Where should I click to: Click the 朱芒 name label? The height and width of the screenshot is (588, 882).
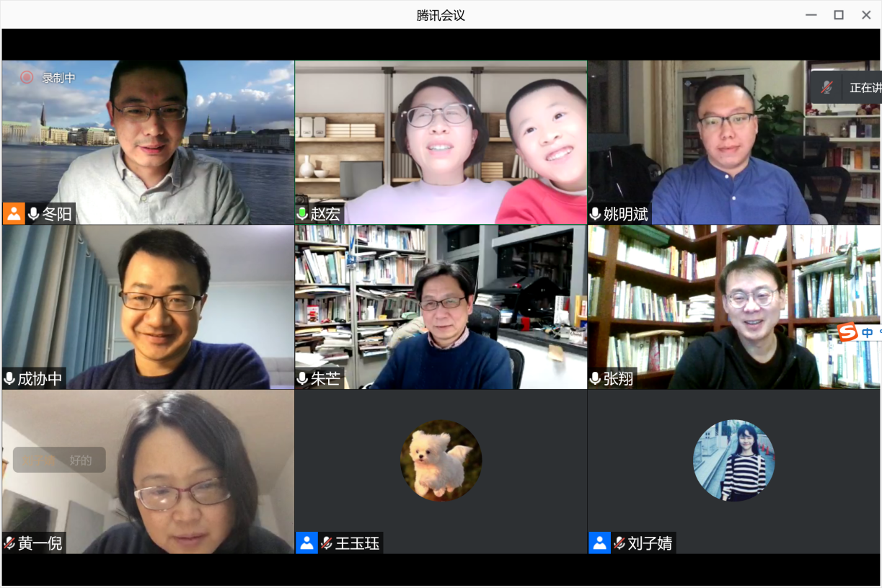pos(325,378)
